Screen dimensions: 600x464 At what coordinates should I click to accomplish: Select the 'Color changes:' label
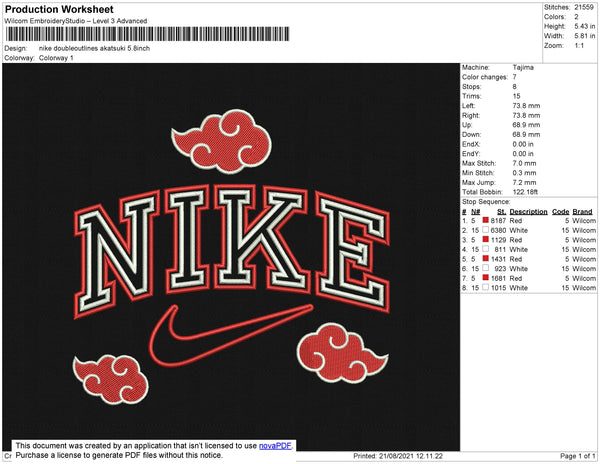tap(485, 77)
